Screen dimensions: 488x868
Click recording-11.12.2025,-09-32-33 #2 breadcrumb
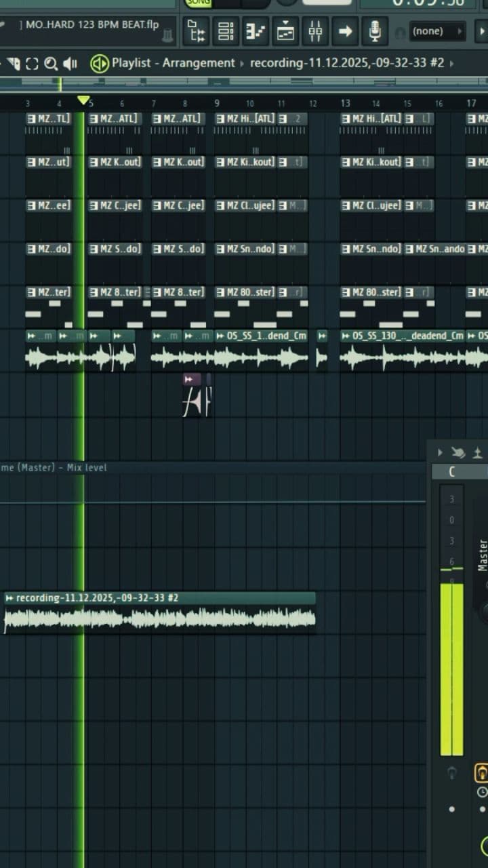tap(347, 63)
